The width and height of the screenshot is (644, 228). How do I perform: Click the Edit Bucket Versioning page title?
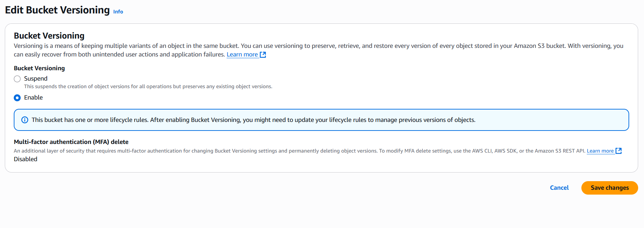tap(57, 10)
